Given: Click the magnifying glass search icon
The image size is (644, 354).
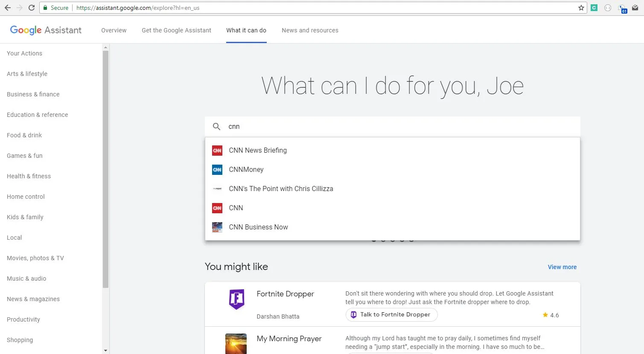Looking at the screenshot, I should (x=217, y=127).
